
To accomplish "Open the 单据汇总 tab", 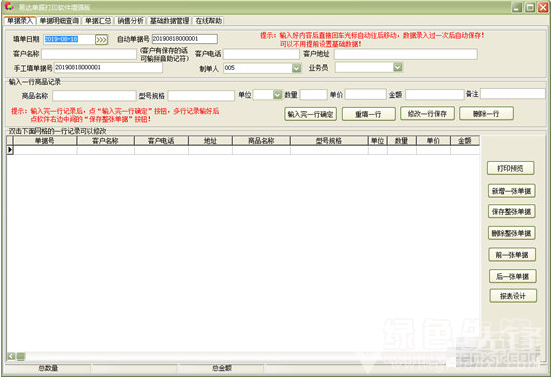I will 98,21.
